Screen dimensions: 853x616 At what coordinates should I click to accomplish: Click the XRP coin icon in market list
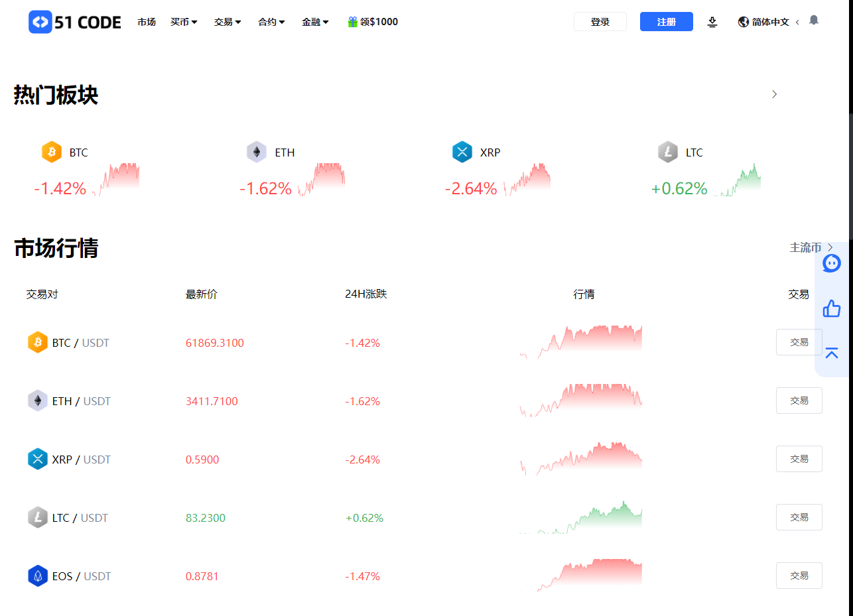click(38, 459)
